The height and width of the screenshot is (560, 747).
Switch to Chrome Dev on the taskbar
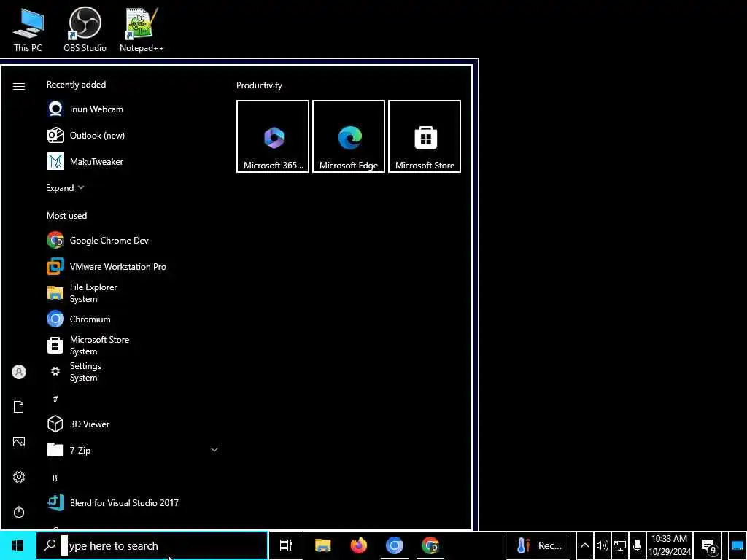pos(430,545)
